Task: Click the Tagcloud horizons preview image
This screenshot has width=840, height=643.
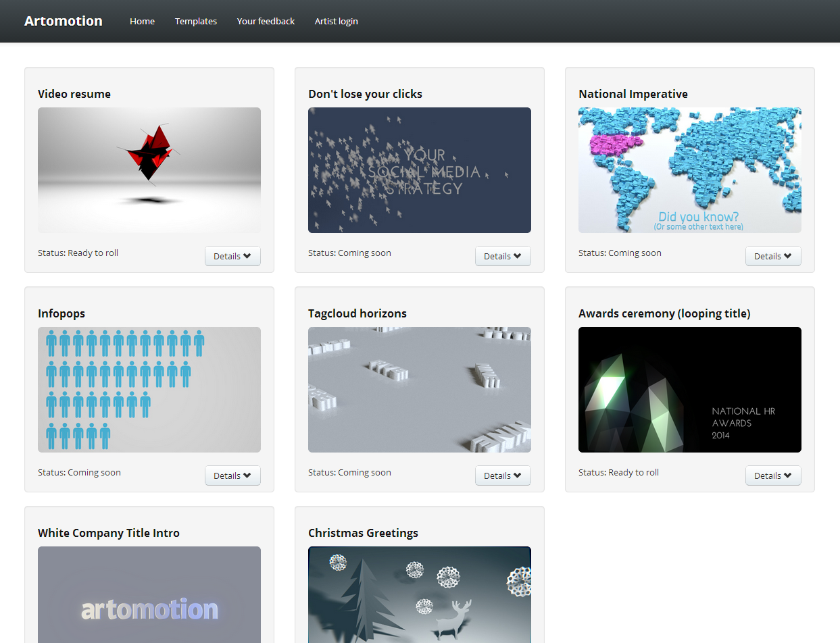Action: 420,390
